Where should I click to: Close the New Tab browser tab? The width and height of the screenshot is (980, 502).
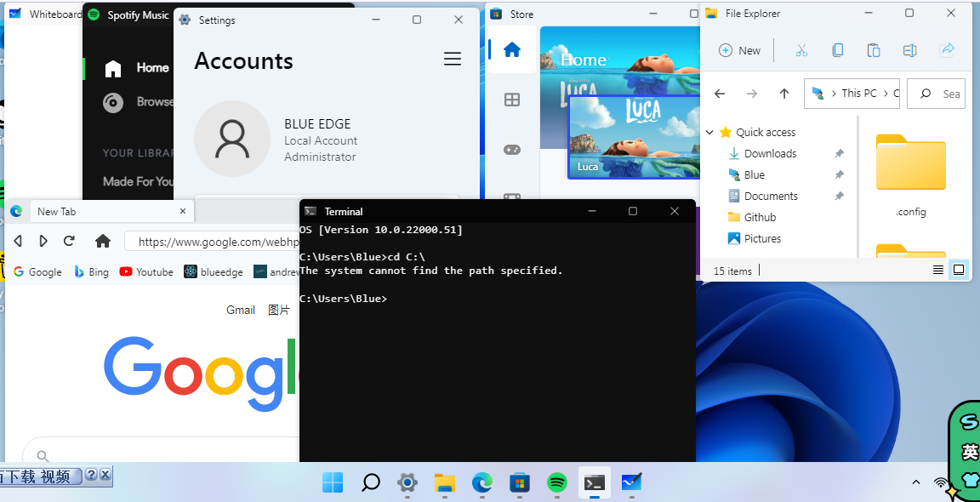click(x=183, y=211)
